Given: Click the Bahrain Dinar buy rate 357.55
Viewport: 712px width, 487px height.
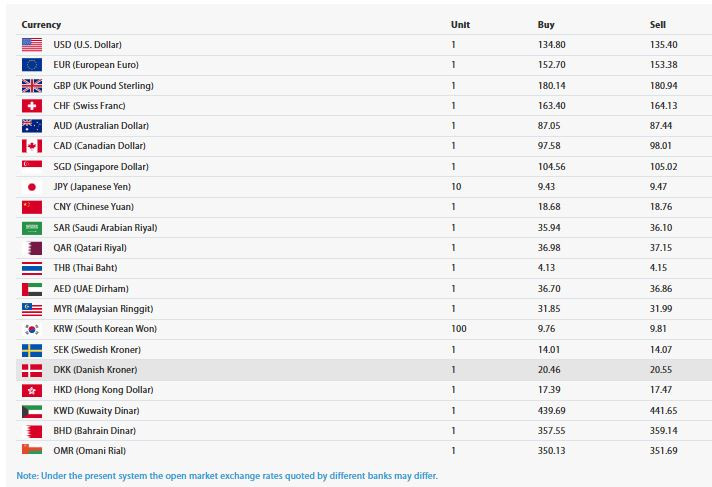Looking at the screenshot, I should pyautogui.click(x=552, y=431).
